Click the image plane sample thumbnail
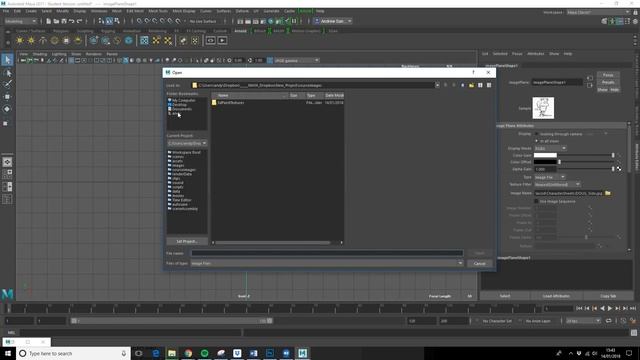This screenshot has width=640, height=360. [x=543, y=108]
